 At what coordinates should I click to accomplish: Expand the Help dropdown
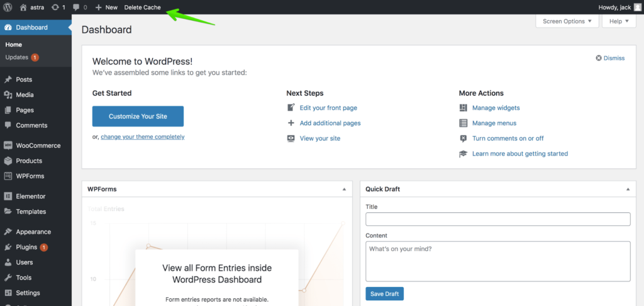coord(619,21)
